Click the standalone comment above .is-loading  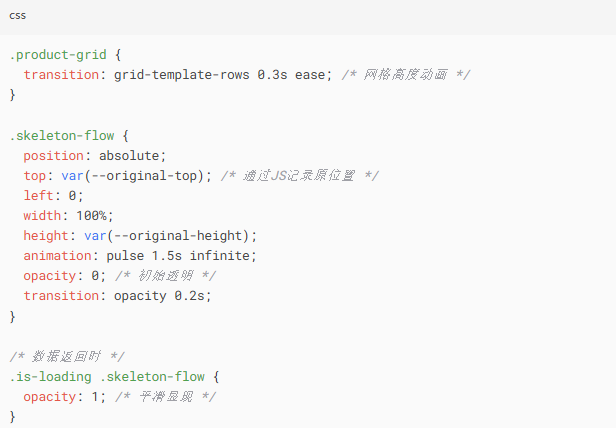(67, 356)
